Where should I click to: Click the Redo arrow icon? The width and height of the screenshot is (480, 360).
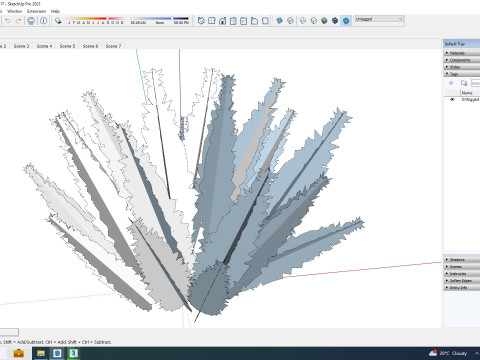point(18,21)
